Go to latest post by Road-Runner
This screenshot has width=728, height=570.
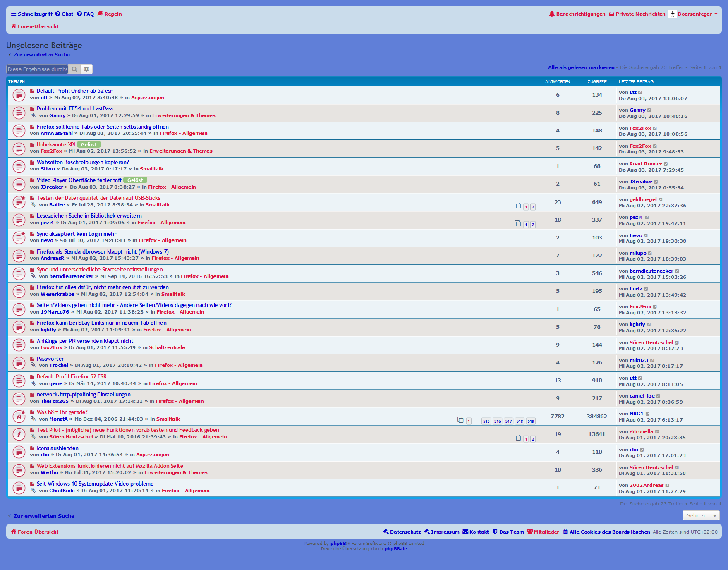tap(666, 164)
